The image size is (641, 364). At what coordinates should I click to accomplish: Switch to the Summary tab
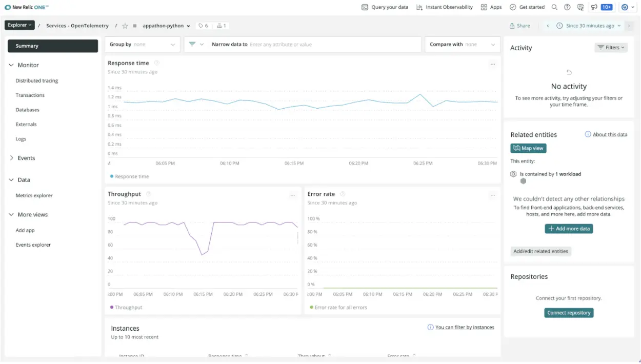point(52,46)
